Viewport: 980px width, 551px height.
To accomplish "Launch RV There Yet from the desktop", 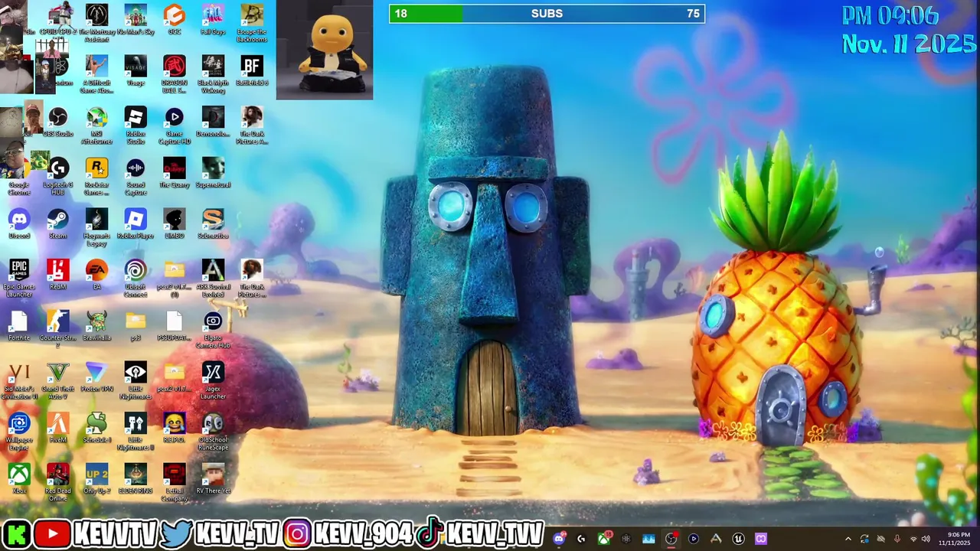I will pos(213,480).
